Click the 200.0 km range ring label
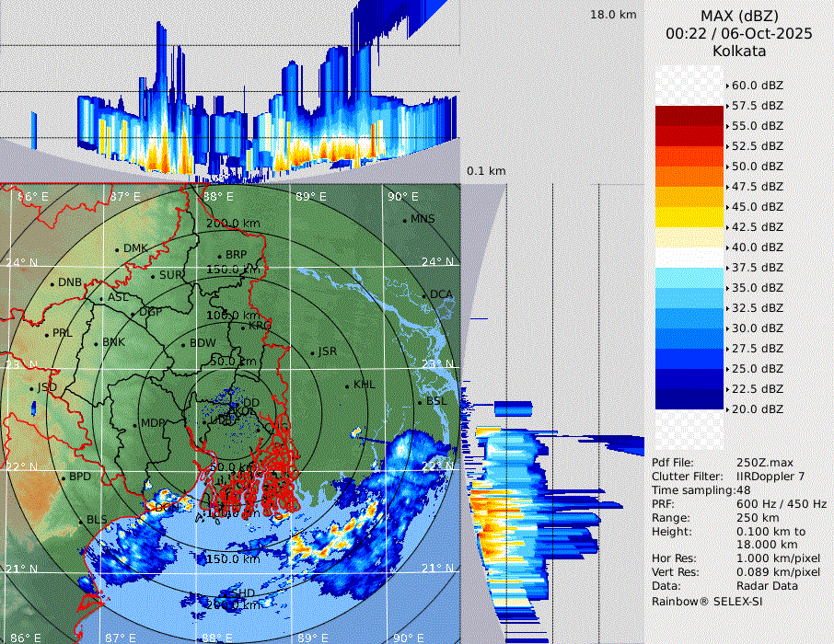Viewport: 834px width, 644px height. tap(232, 224)
